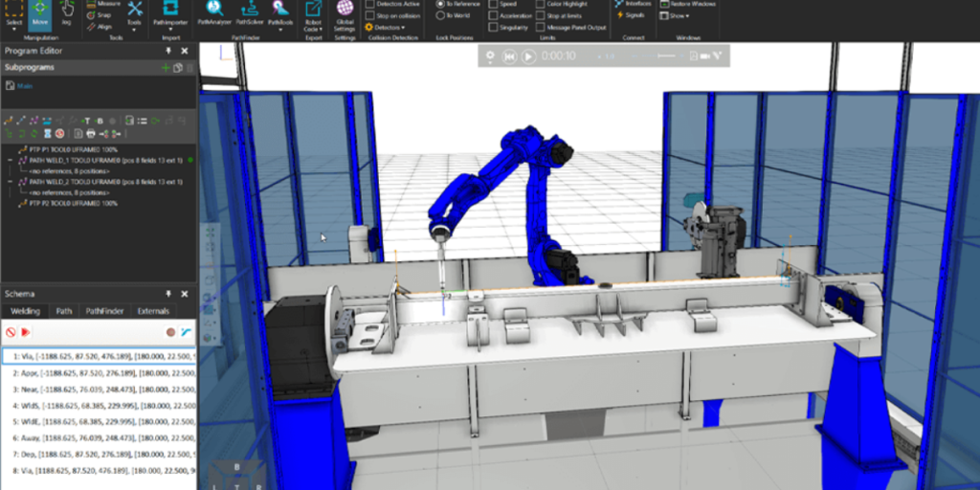980x490 pixels.
Task: Switch to the PathFinder schema tab
Action: tap(104, 311)
